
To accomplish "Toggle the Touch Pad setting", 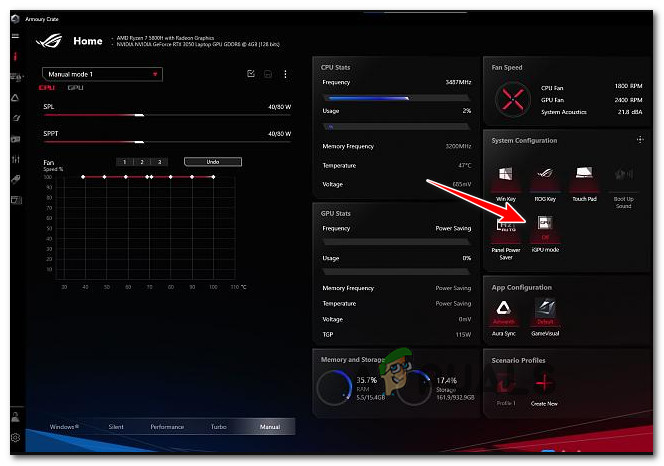I will (x=584, y=183).
